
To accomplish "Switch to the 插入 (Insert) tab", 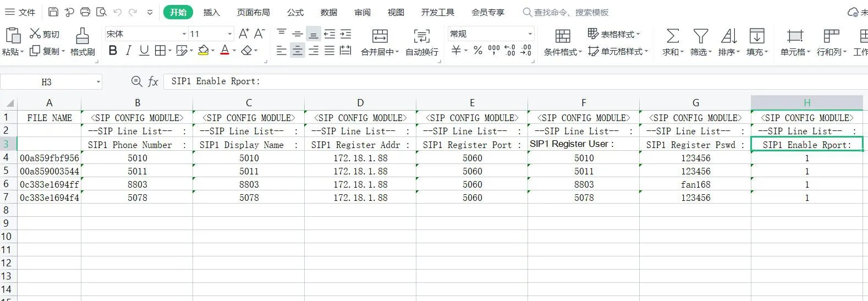I will pyautogui.click(x=211, y=12).
